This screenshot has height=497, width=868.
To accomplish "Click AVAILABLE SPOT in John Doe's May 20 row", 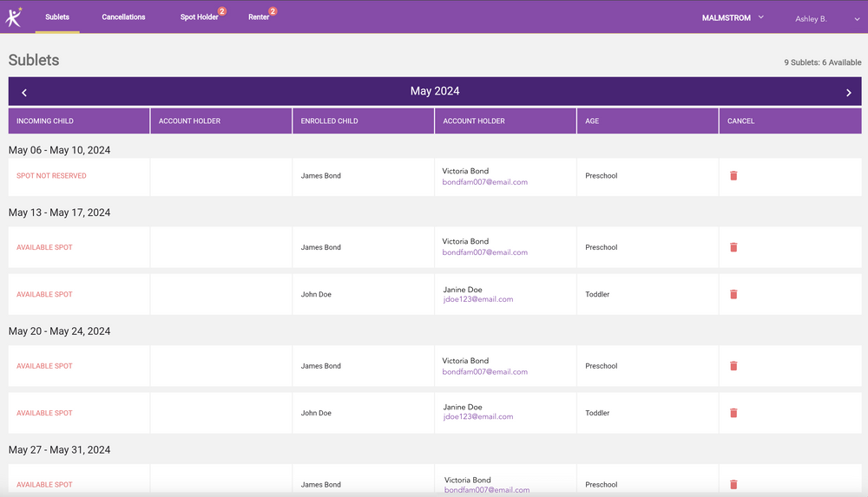I will click(x=44, y=414).
